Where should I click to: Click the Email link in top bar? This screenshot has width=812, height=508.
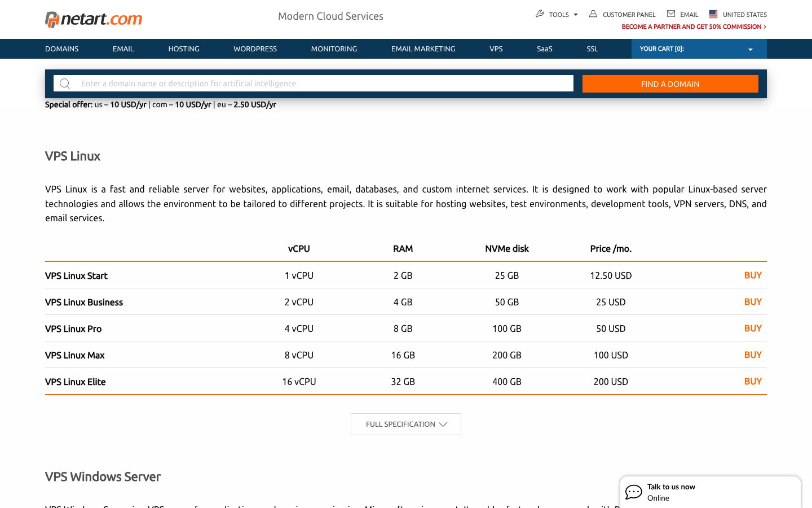(x=689, y=15)
